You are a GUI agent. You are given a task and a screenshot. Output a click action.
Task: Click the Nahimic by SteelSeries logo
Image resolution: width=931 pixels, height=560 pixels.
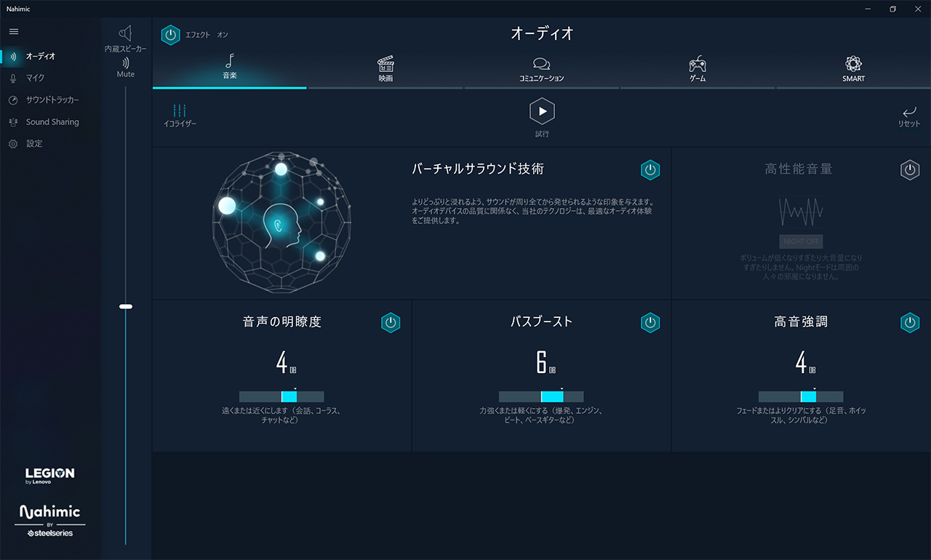50,521
